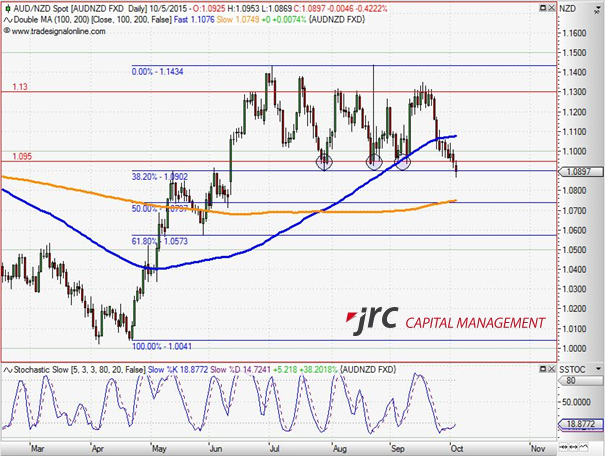Click the circle marker at the second support low
This screenshot has height=456, width=605.
[x=374, y=160]
